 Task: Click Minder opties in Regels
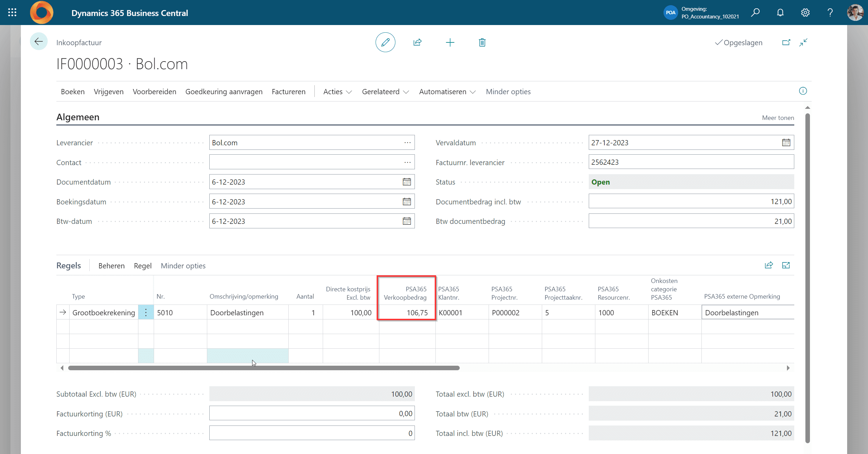coord(183,266)
